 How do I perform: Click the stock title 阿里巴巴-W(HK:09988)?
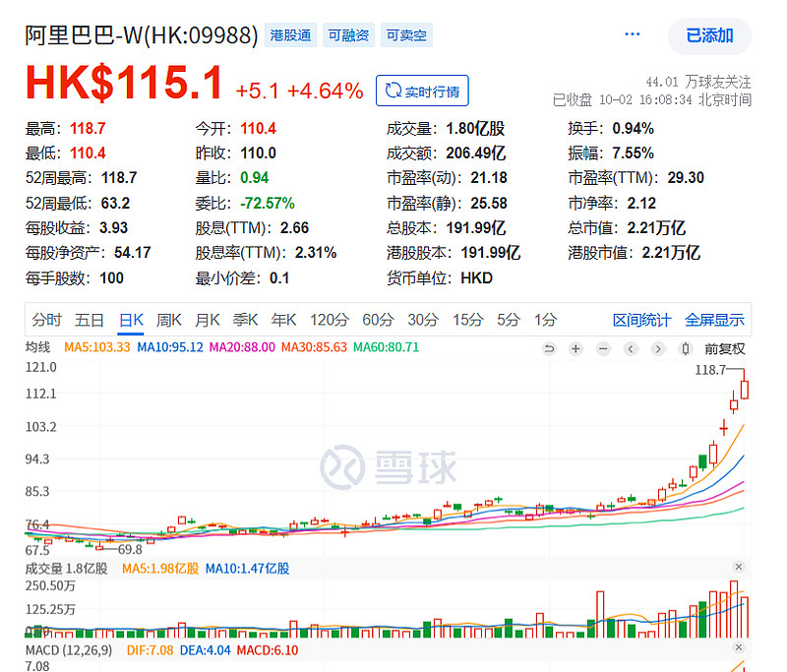[x=142, y=35]
